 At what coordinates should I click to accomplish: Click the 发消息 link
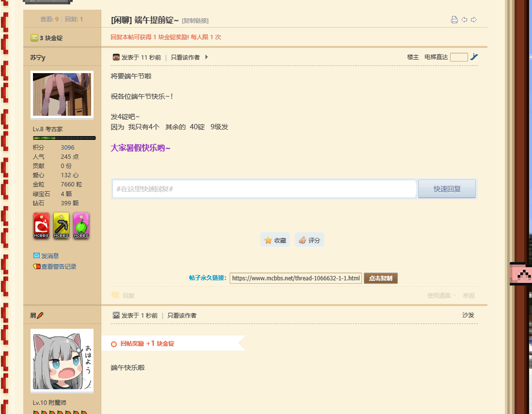pos(50,256)
